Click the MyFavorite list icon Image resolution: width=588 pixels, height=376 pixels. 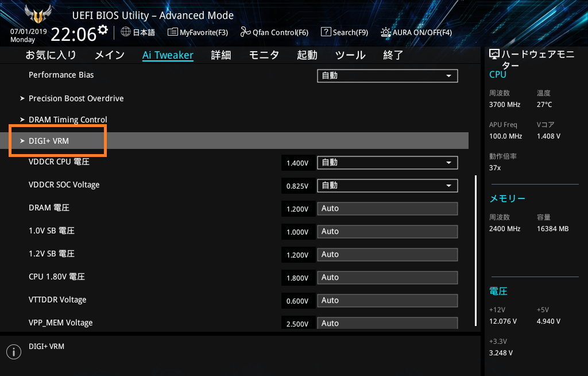tap(172, 32)
